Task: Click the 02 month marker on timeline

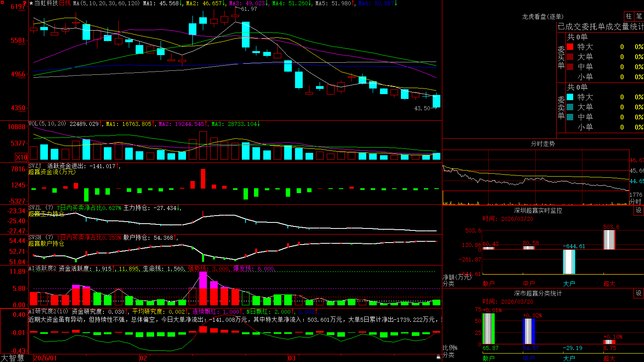Action: pos(143,358)
